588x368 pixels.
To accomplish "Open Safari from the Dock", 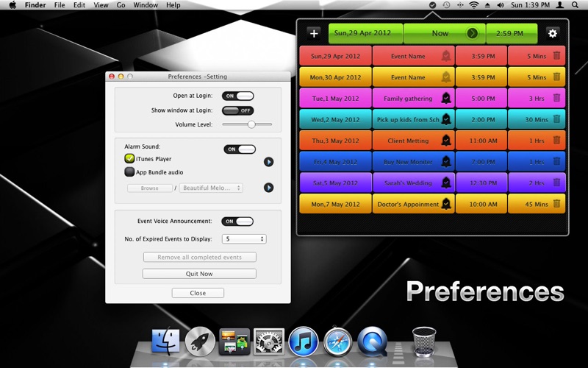I will point(338,342).
